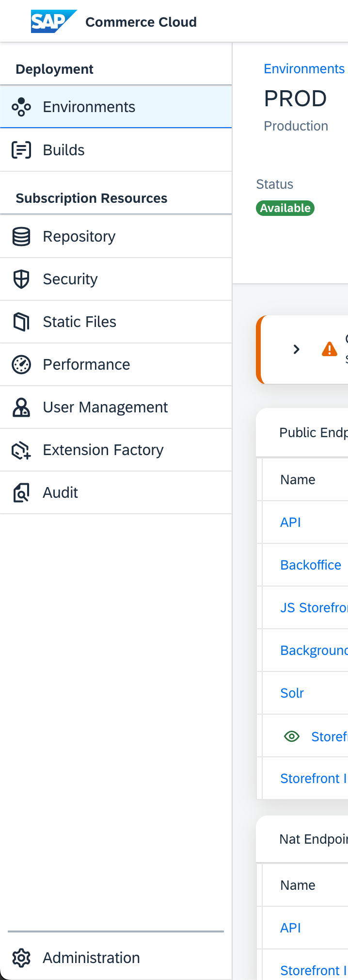Click the Production subtitle text
The width and height of the screenshot is (348, 980).
coord(296,126)
